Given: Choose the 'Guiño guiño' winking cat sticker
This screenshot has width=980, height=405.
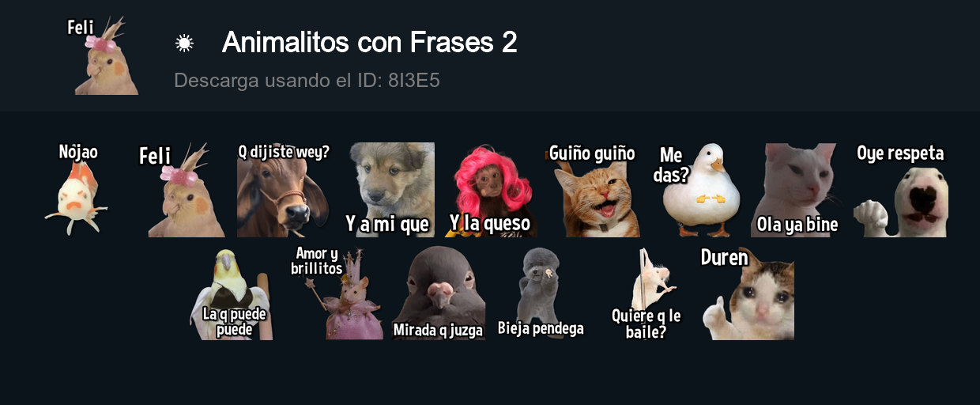Looking at the screenshot, I should point(592,190).
